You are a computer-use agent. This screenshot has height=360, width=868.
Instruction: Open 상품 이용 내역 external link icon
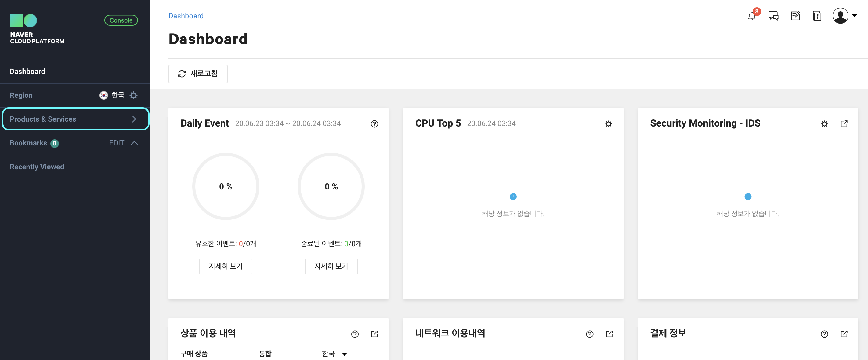374,334
